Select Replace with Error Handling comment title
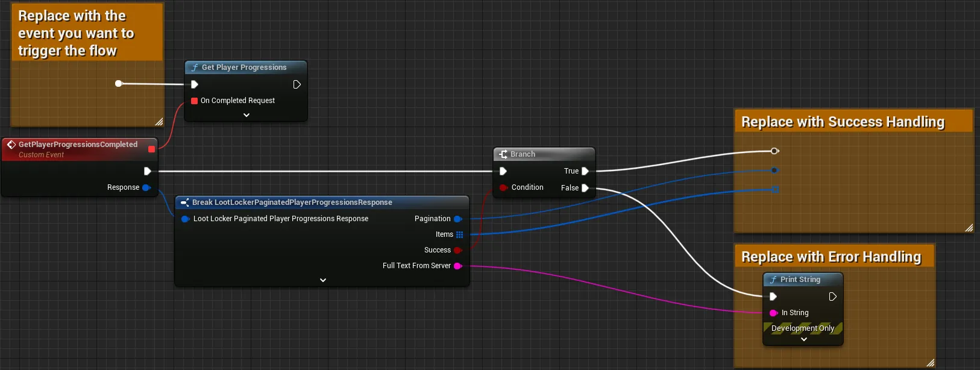The image size is (980, 370). (831, 257)
